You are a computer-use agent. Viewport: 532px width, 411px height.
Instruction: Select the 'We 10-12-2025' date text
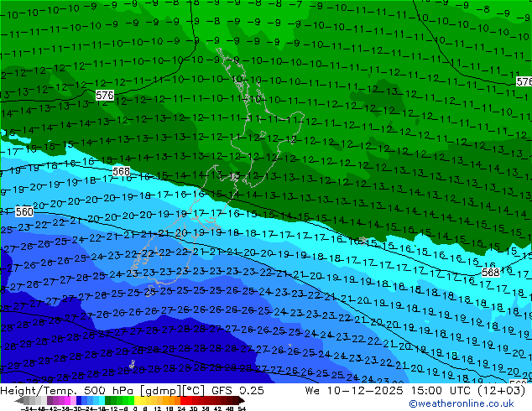[x=355, y=391]
